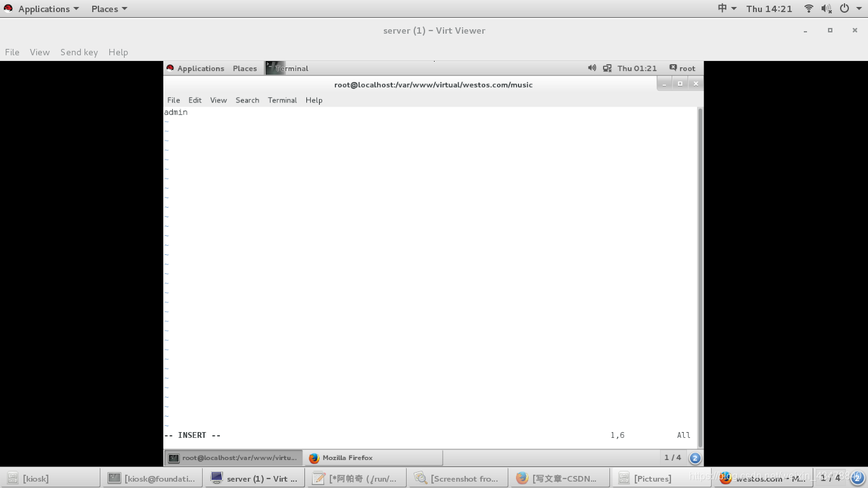Select root@localhost terminal in guest taskbar

(233, 457)
